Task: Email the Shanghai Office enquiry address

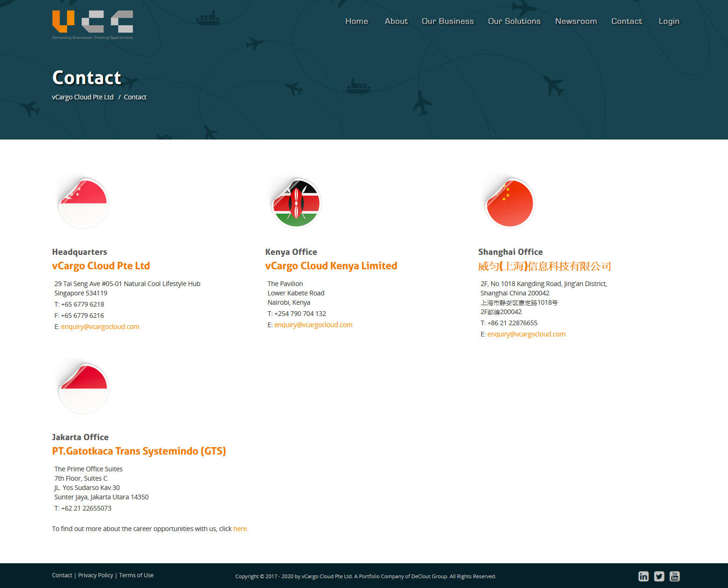Action: (526, 334)
